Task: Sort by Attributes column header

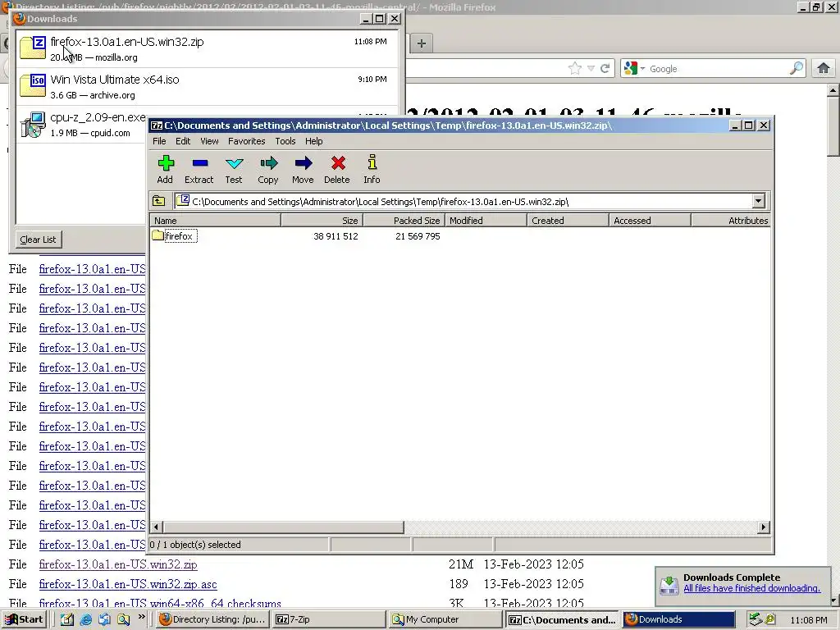Action: click(731, 220)
